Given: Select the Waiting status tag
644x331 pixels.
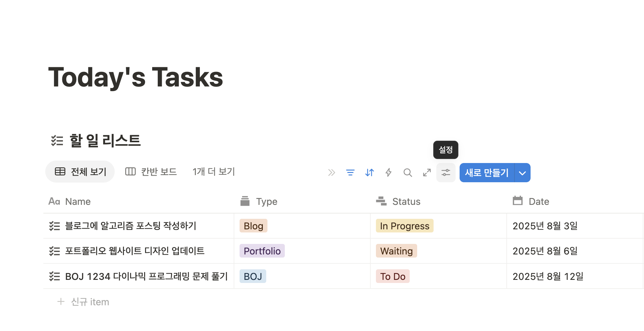Looking at the screenshot, I should click(396, 251).
